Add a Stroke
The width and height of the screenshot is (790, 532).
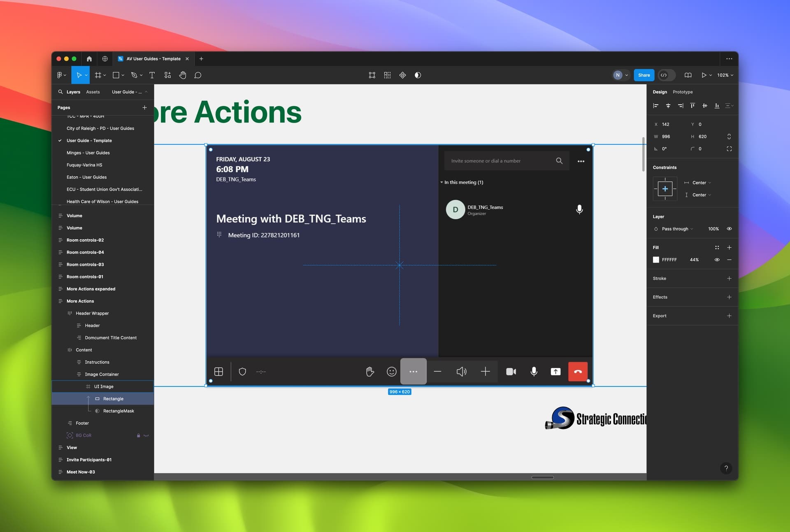coord(729,278)
